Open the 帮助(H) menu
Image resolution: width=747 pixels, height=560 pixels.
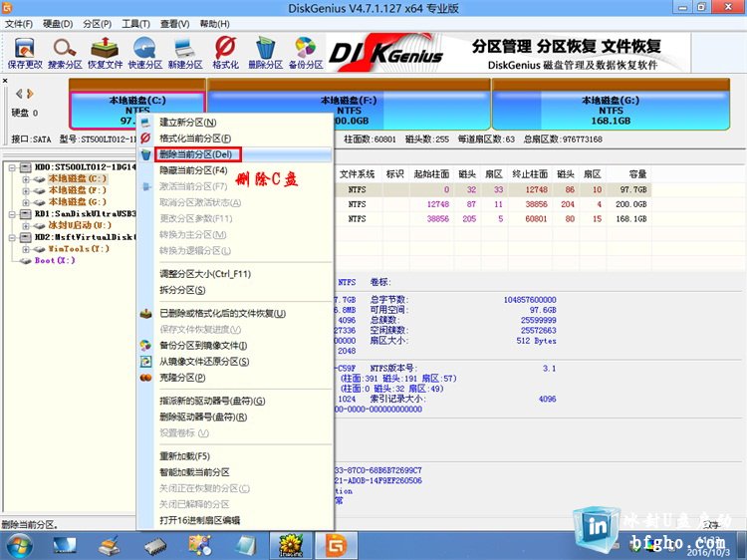214,24
